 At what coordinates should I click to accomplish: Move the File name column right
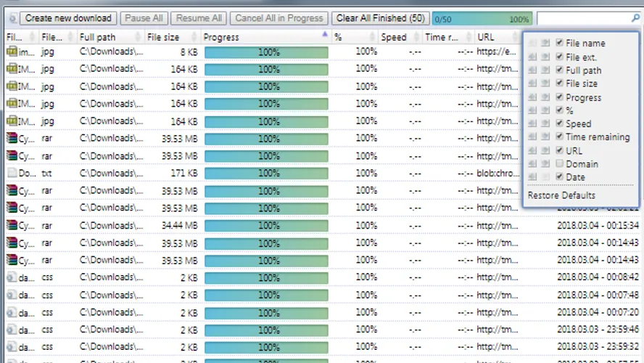click(x=545, y=43)
